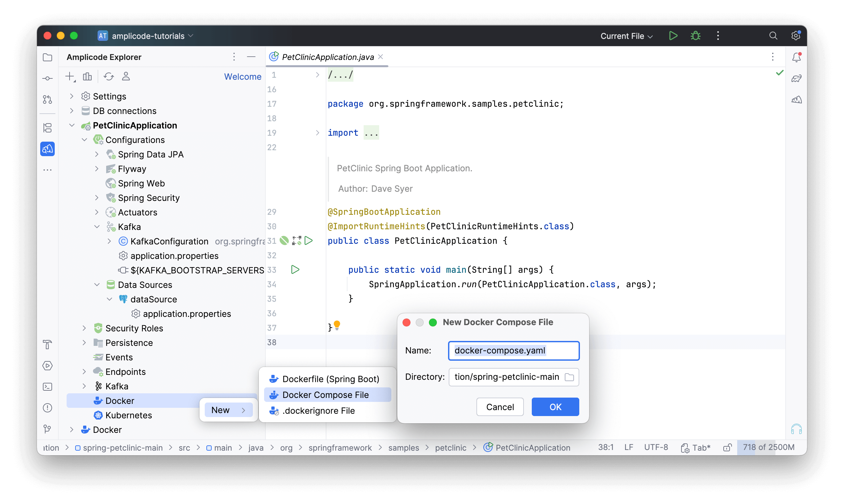
Task: Click OK in New Docker Compose File dialog
Action: (555, 407)
